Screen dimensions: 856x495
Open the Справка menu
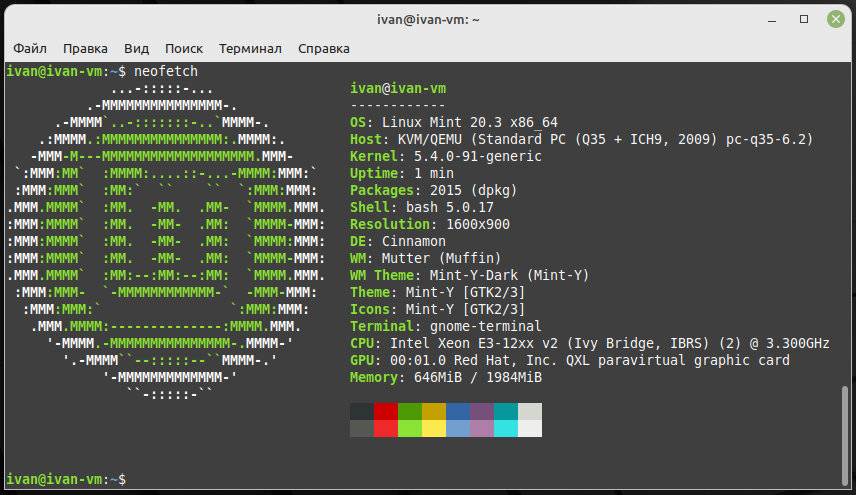(x=324, y=48)
